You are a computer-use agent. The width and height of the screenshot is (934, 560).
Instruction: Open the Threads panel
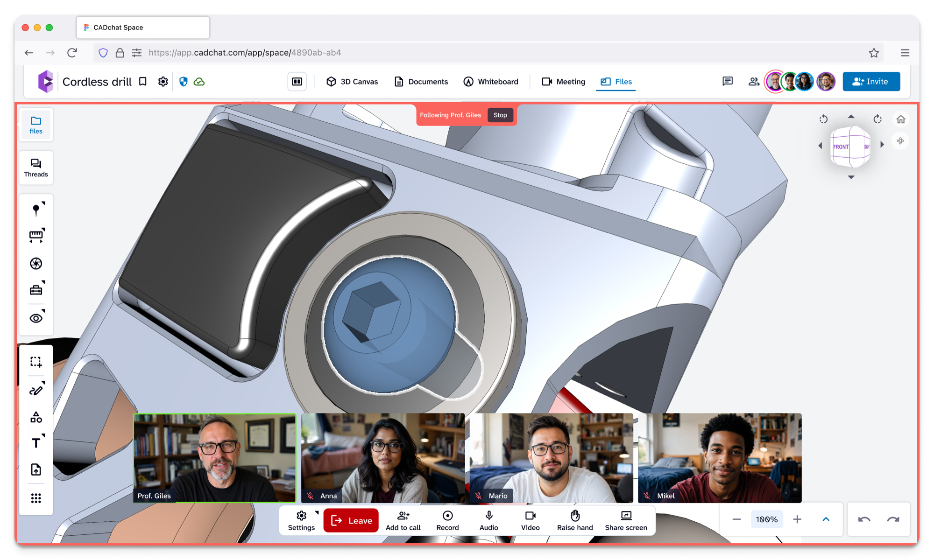[x=36, y=168]
